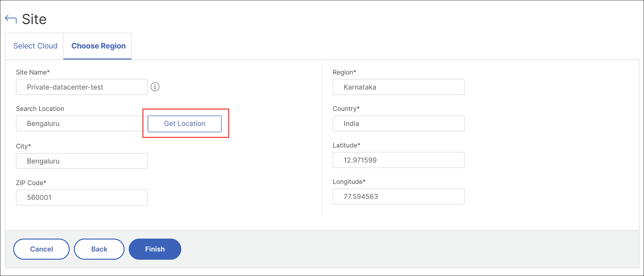Image resolution: width=644 pixels, height=276 pixels.
Task: Click the ZIP Code* label
Action: (x=31, y=183)
